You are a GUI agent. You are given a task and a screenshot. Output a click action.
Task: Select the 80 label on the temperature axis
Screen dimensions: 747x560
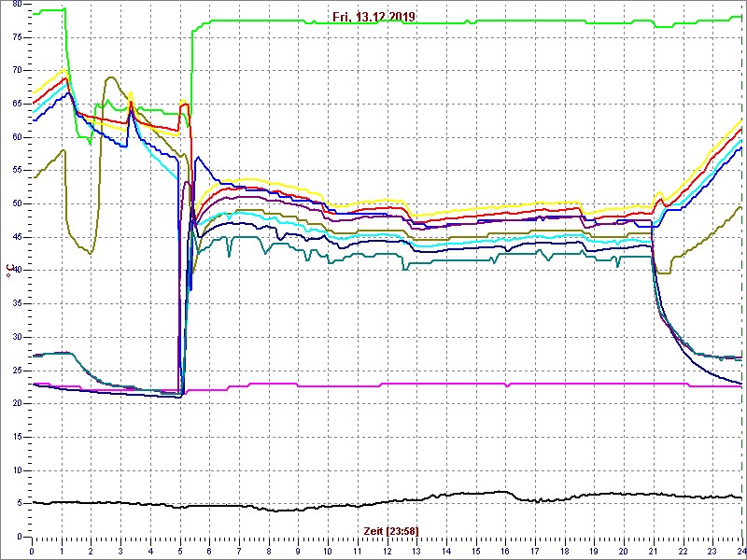tap(16, 5)
